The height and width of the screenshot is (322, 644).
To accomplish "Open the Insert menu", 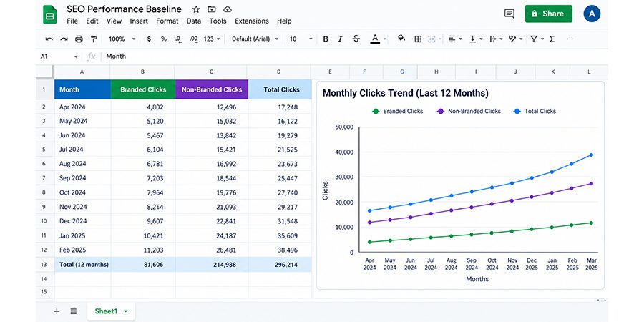I will point(139,21).
